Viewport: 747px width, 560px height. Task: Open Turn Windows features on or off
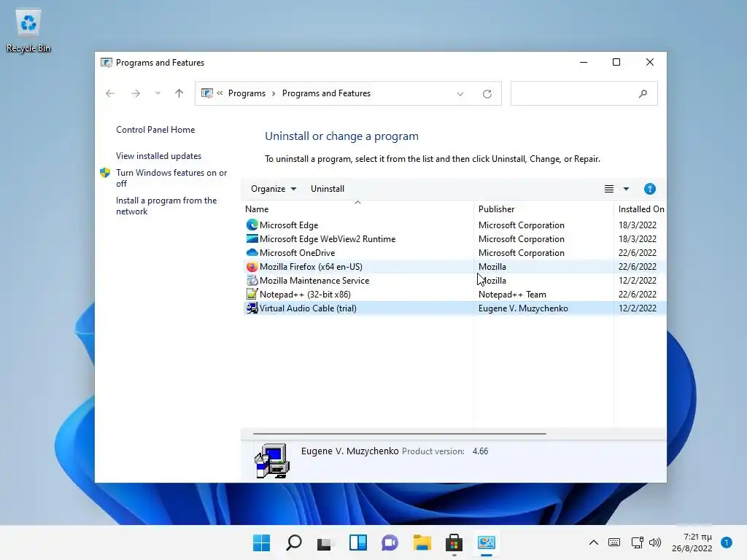171,178
